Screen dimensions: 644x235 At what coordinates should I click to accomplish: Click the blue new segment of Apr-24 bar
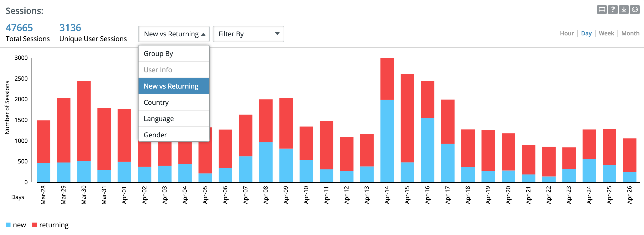[x=589, y=171]
